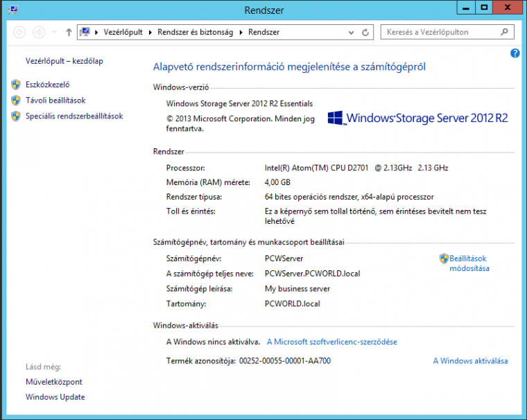Viewport: 527px width, 420px height.
Task: Go up one level with the Up arrow
Action: tap(69, 33)
